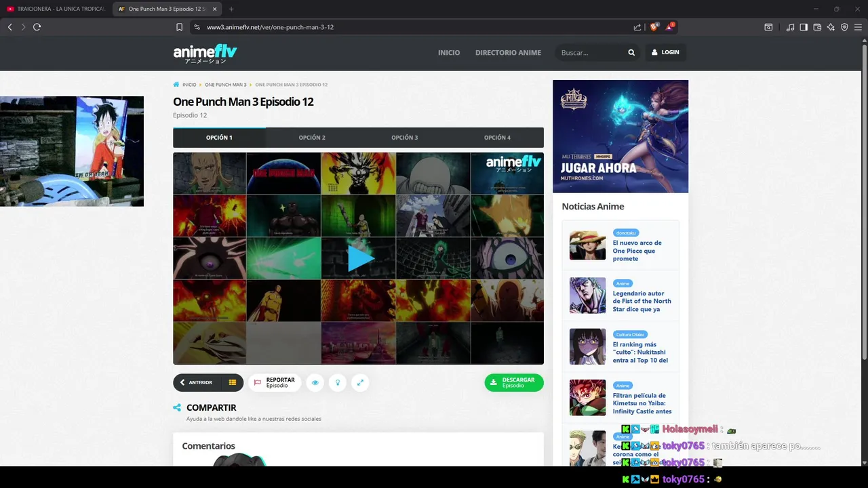Image resolution: width=868 pixels, height=488 pixels.
Task: Open 'Legendario autor de Fist of the North Star' news
Action: pos(642,301)
